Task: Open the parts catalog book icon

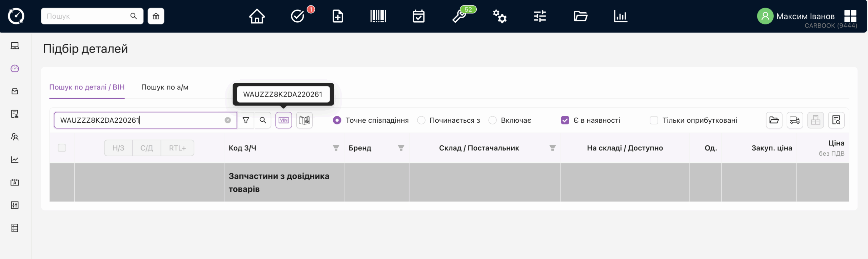Action: (x=304, y=120)
